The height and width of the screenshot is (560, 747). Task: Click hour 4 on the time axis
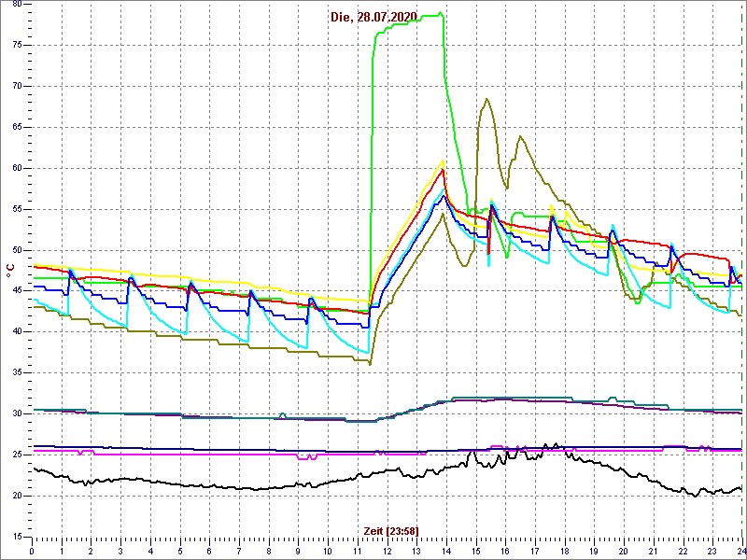[150, 551]
